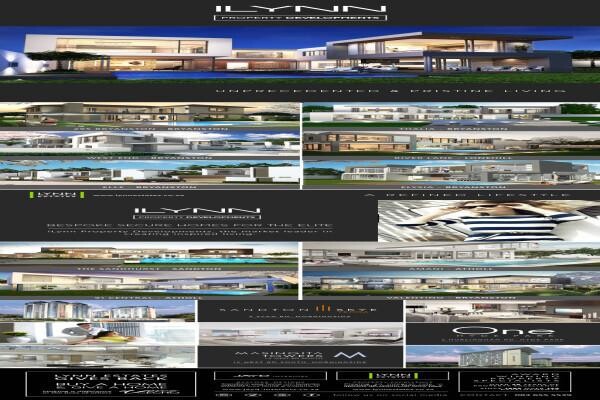The width and height of the screenshot is (600, 400).
Task: Open the woman in striped top photo
Action: pos(489,220)
